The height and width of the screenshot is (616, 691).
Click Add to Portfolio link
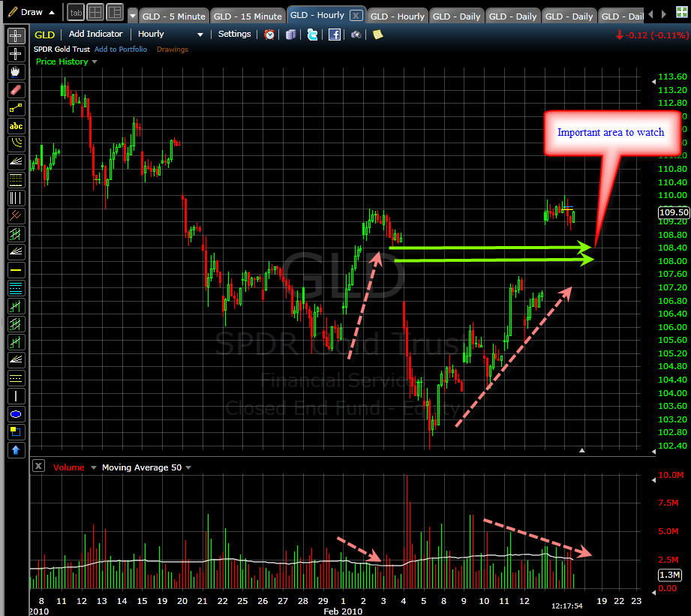click(x=121, y=49)
